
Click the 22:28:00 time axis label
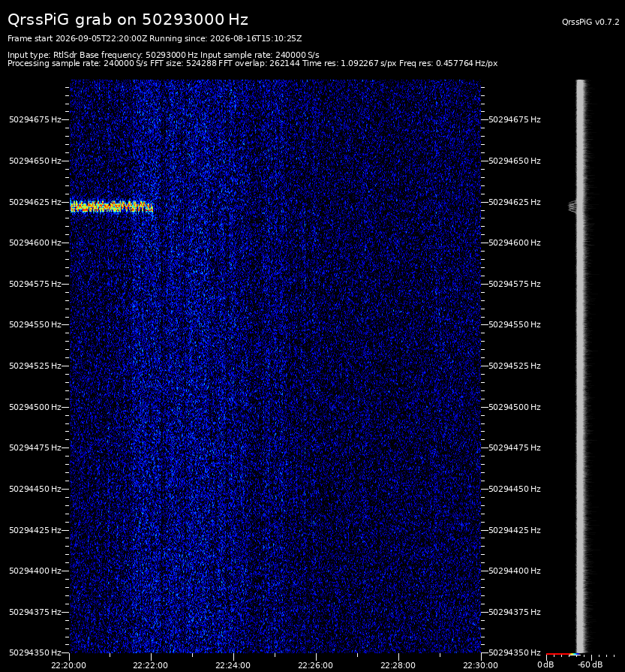coord(398,665)
